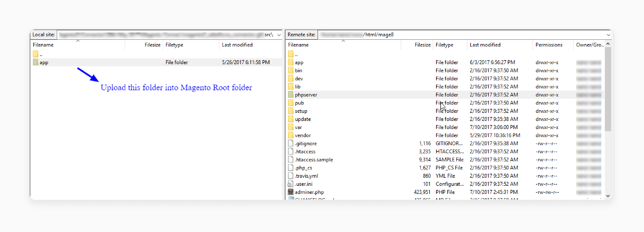Click the 'PHP_CS File' filetype cell
Viewport: 644px width, 232px height.
click(x=449, y=168)
